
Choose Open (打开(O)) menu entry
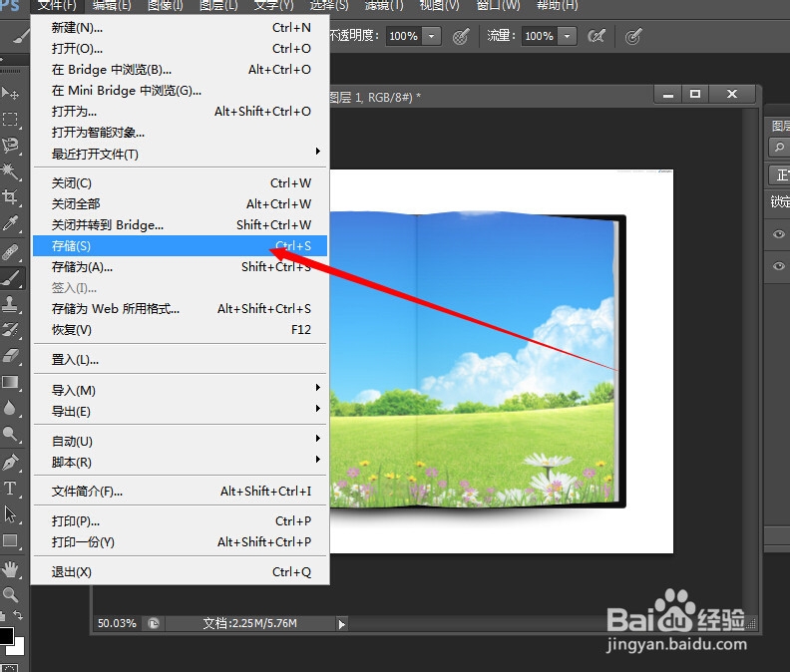(181, 49)
